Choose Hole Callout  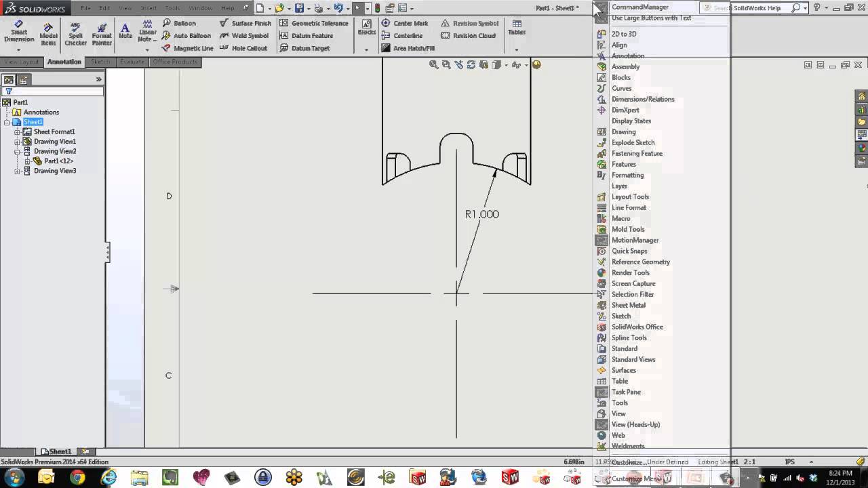pos(243,48)
